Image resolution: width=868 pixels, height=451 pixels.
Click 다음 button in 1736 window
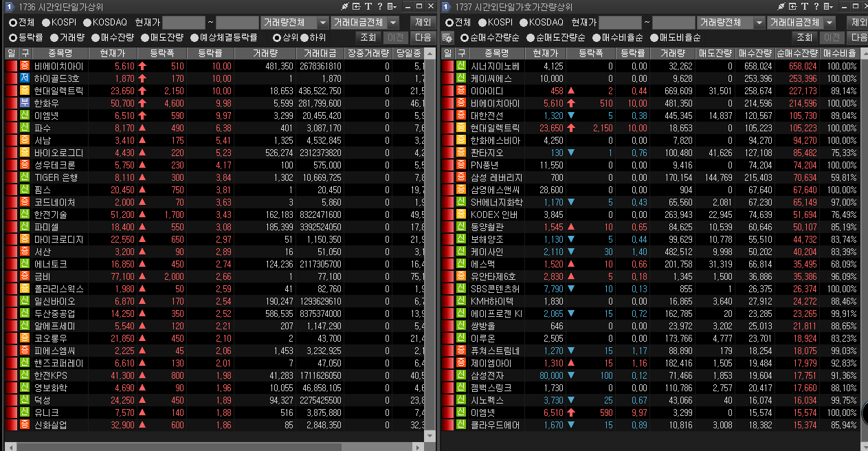point(424,38)
